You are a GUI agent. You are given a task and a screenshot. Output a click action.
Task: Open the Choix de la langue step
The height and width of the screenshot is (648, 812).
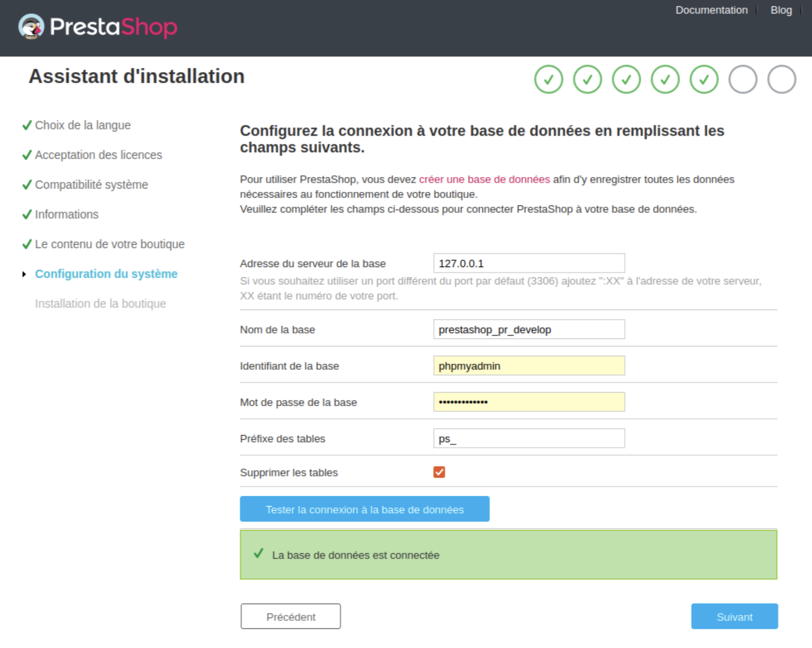coord(83,125)
